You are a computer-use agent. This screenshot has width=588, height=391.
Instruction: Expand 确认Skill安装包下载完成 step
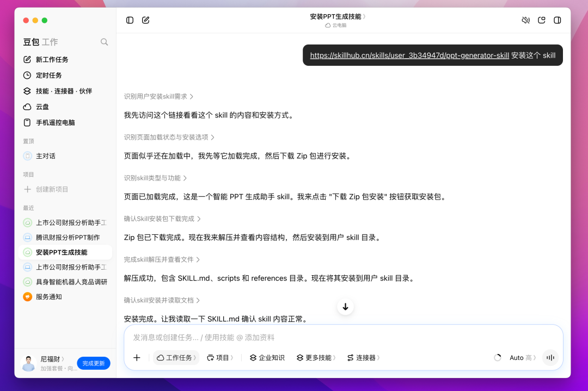(162, 219)
